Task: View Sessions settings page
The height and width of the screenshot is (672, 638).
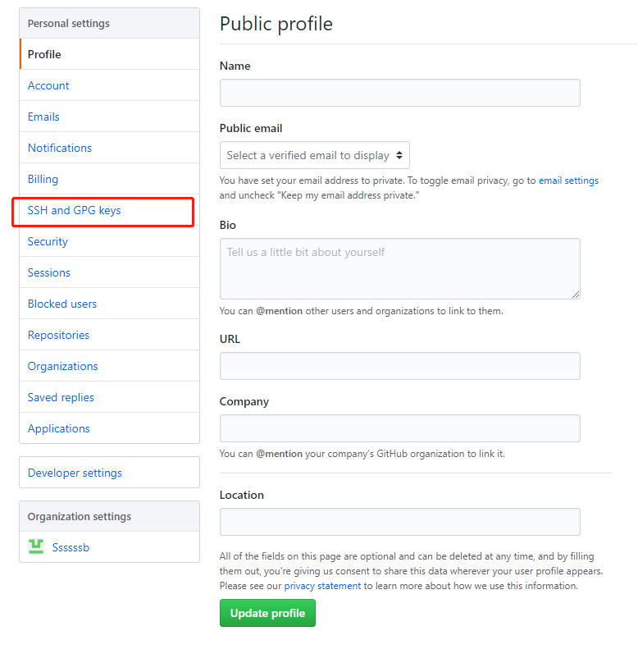Action: click(x=49, y=273)
